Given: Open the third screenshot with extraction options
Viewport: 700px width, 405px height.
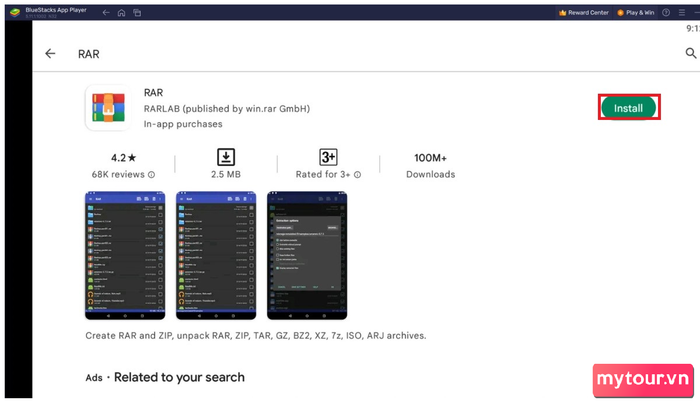Looking at the screenshot, I should point(307,255).
